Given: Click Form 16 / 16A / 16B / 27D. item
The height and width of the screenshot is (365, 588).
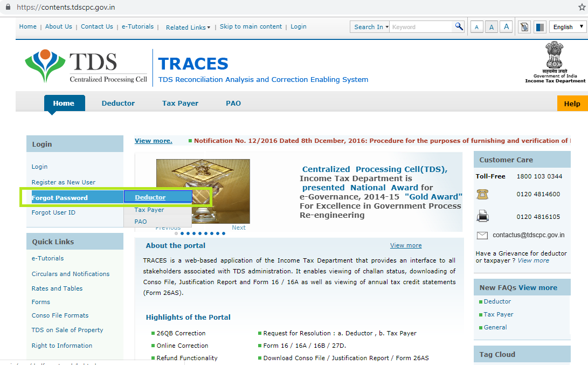Looking at the screenshot, I should 305,346.
